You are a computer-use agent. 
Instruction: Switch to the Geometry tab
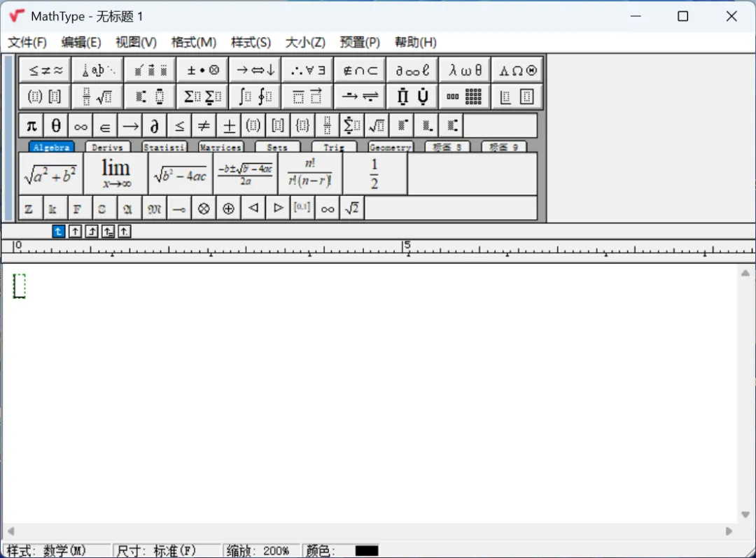click(391, 147)
